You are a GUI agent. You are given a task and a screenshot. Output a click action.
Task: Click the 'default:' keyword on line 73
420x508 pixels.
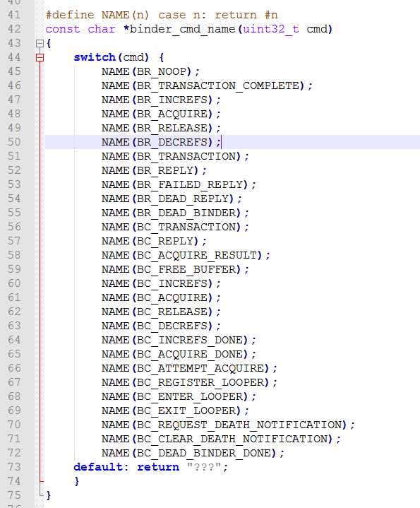[x=101, y=467]
